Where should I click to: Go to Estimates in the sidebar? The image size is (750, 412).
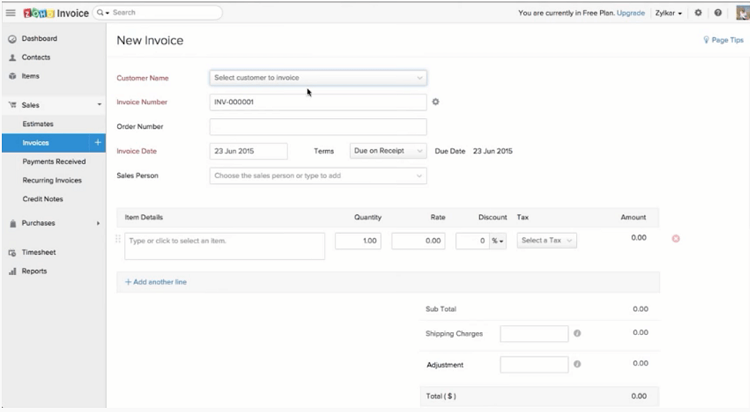pos(38,124)
